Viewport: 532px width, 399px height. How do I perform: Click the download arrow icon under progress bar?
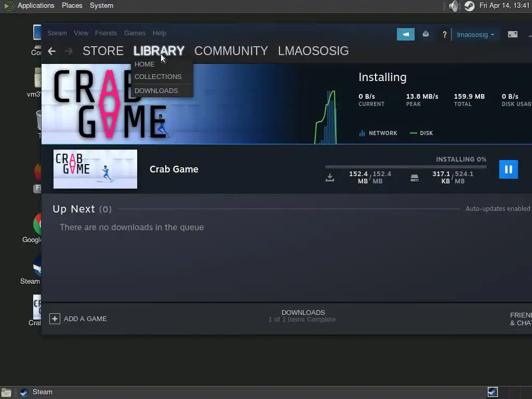(x=330, y=177)
